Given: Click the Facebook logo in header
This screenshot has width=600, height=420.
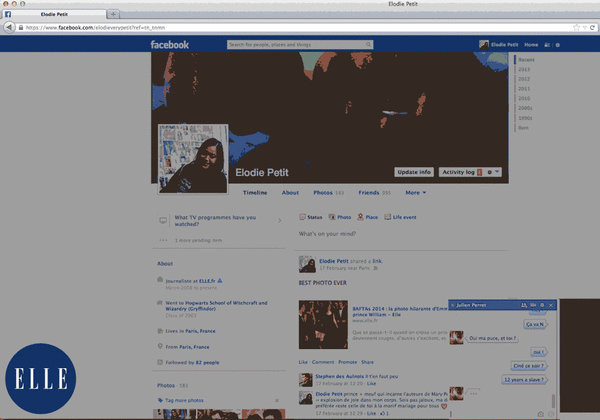Looking at the screenshot, I should 170,45.
